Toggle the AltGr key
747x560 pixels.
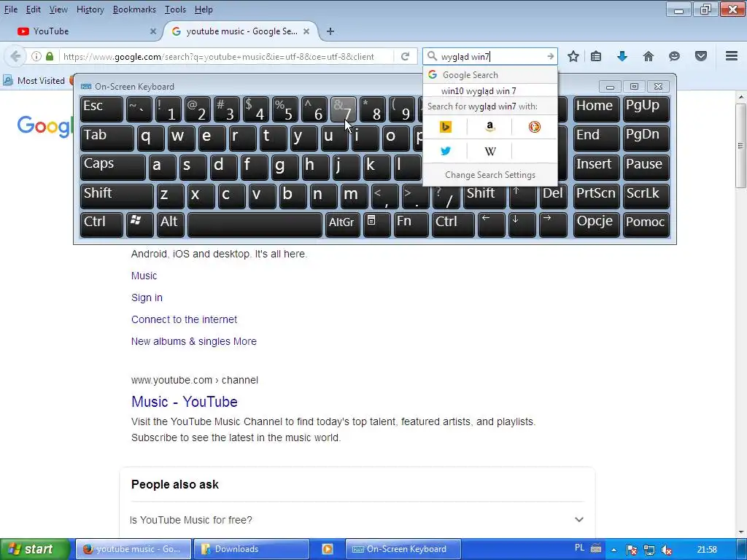(342, 225)
